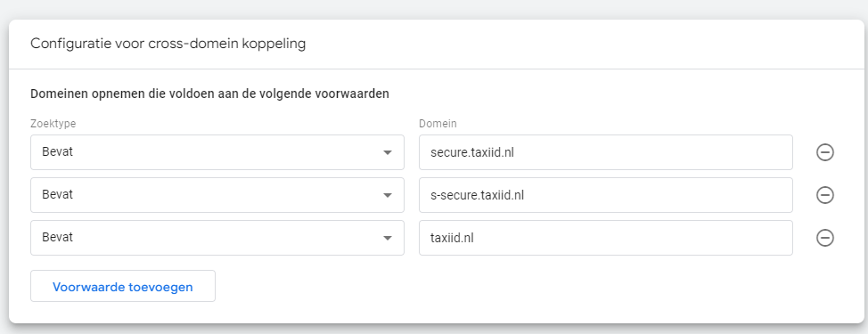Click the Domein column label
Viewport: 868px width, 334px height.
point(438,124)
